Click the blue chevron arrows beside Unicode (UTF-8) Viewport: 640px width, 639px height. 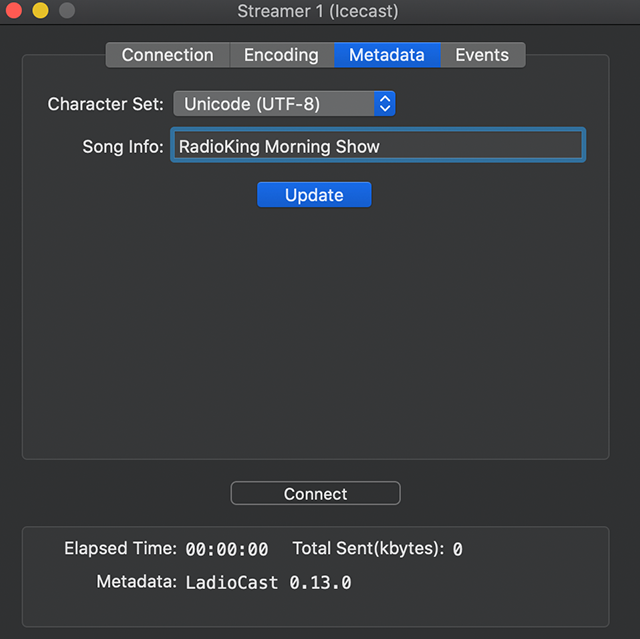pyautogui.click(x=385, y=104)
